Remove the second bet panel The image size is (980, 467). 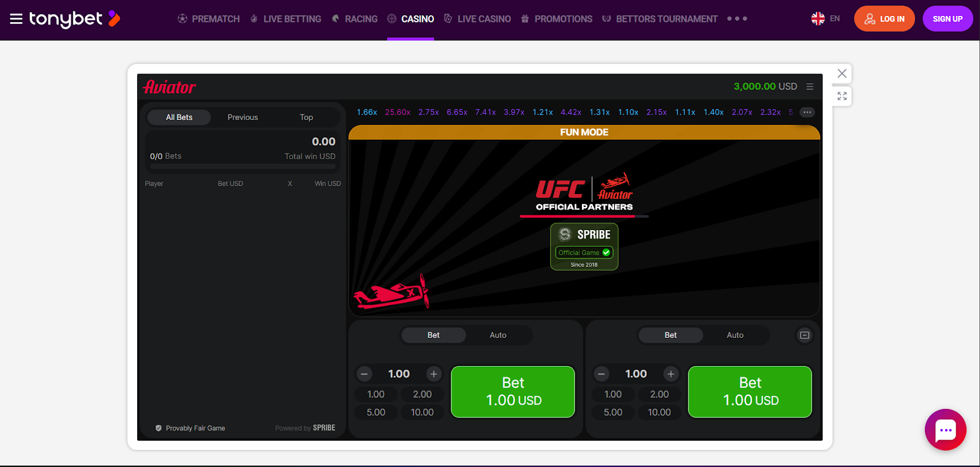(805, 335)
